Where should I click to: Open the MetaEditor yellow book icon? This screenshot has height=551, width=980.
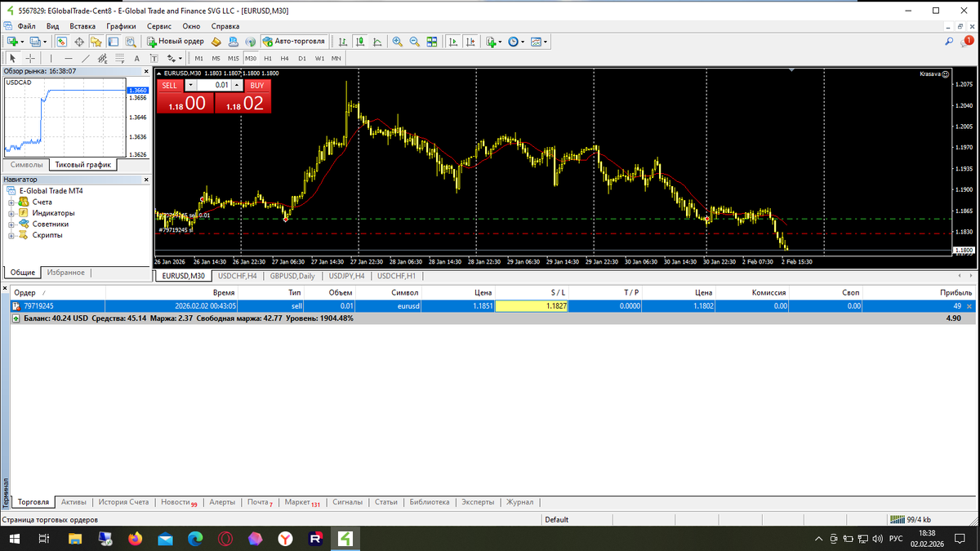pyautogui.click(x=216, y=41)
